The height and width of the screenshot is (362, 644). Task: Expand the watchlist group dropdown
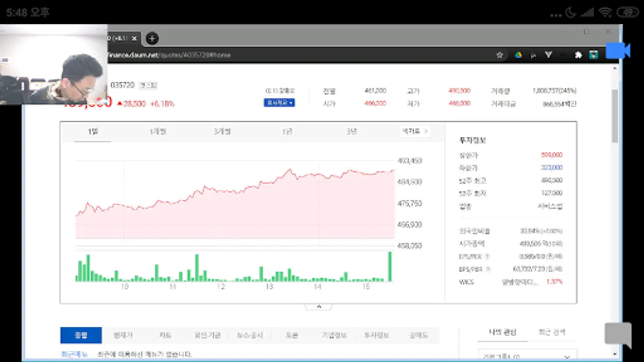point(528,356)
